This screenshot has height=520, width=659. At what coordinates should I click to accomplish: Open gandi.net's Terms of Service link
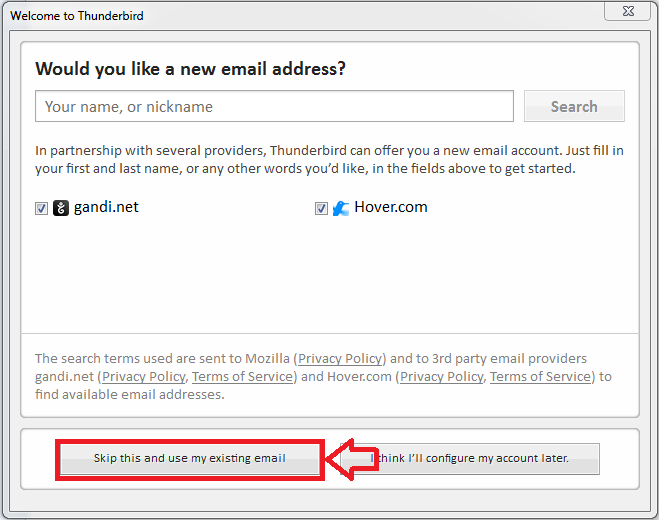243,377
